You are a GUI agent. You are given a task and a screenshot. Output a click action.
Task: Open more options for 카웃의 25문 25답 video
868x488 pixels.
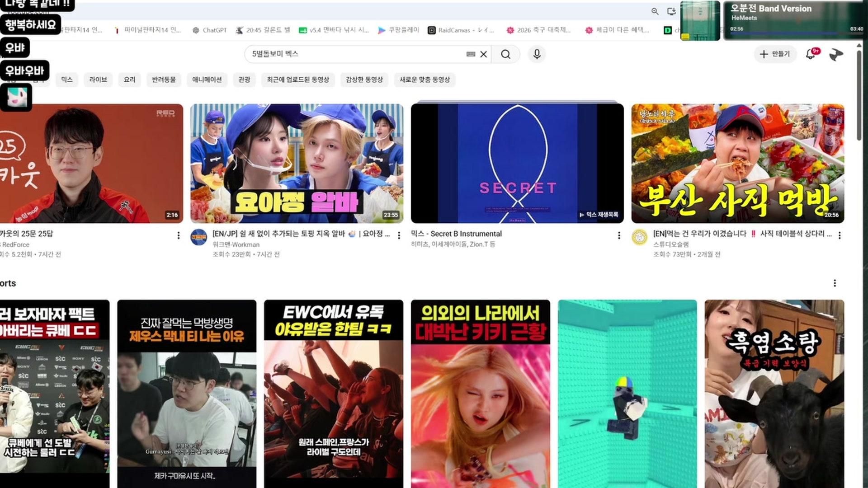click(x=179, y=235)
